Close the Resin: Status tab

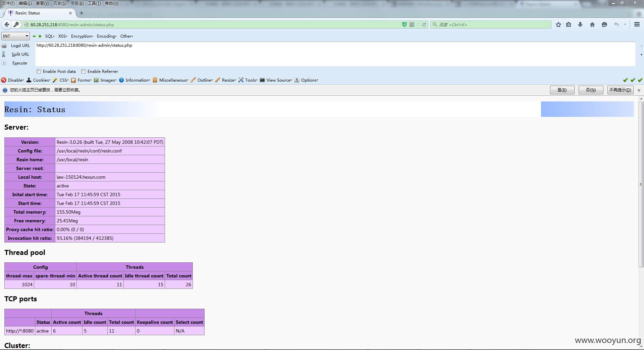coord(70,13)
